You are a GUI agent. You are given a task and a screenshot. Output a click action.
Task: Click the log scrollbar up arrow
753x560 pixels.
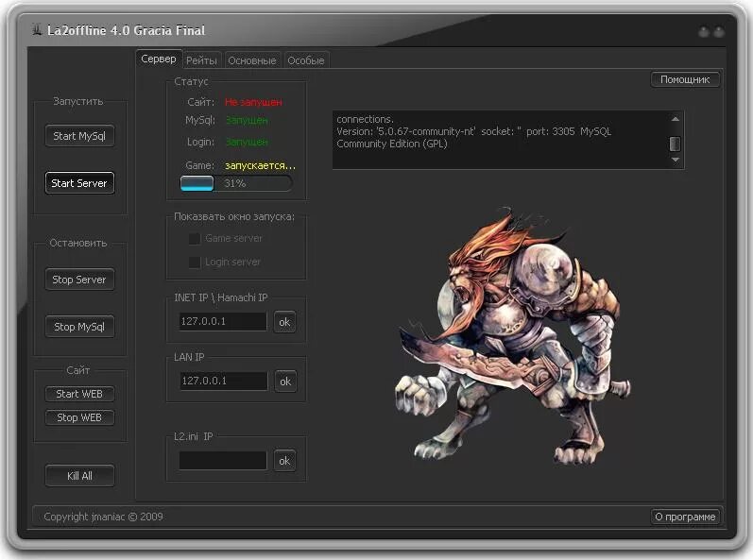(x=676, y=119)
